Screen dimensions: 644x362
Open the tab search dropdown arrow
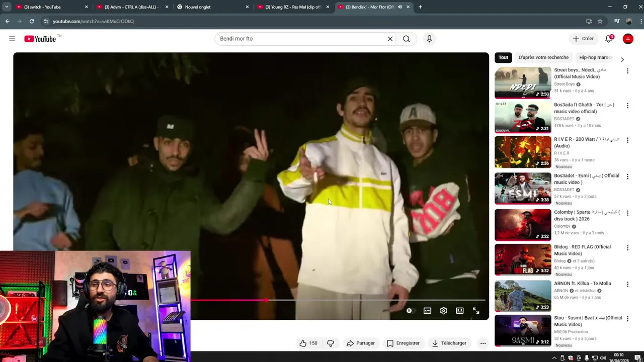pyautogui.click(x=7, y=7)
